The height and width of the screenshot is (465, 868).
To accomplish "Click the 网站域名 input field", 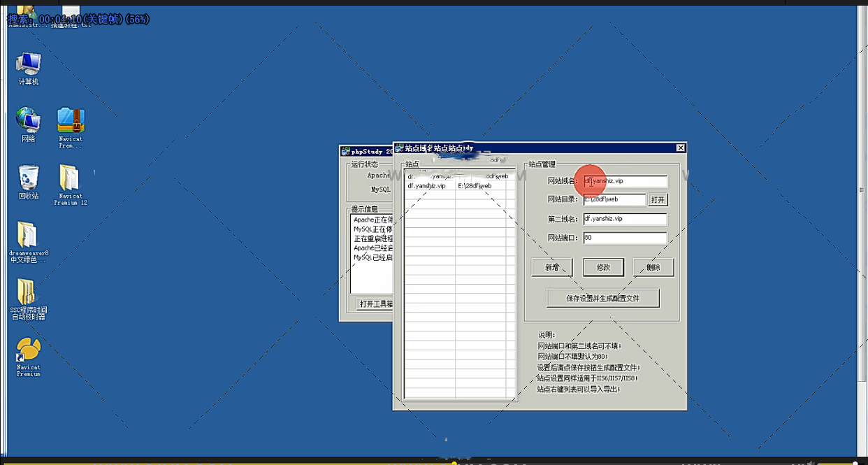I will (625, 182).
